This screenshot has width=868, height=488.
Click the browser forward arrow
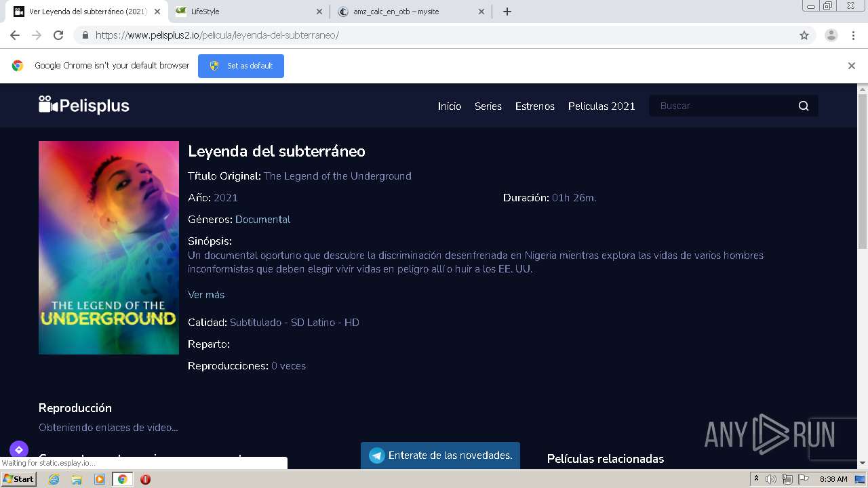pyautogui.click(x=37, y=35)
